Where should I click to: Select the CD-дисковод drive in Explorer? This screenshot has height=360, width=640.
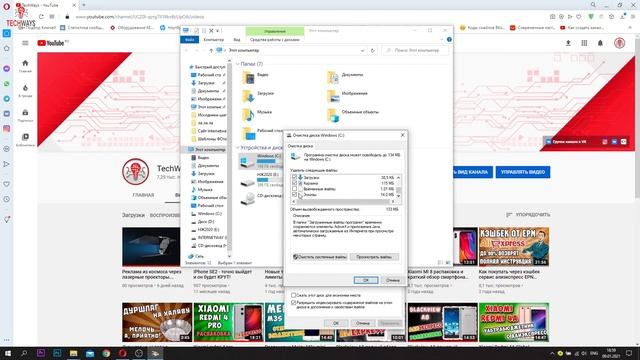click(261, 198)
